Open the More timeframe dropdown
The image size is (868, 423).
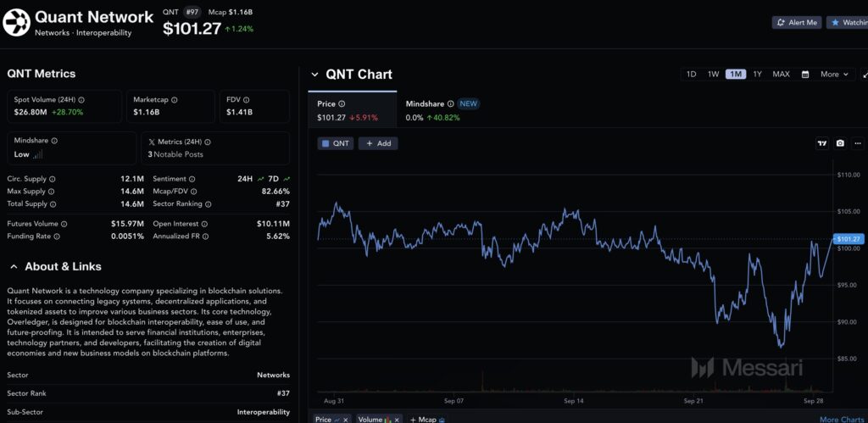coord(833,75)
